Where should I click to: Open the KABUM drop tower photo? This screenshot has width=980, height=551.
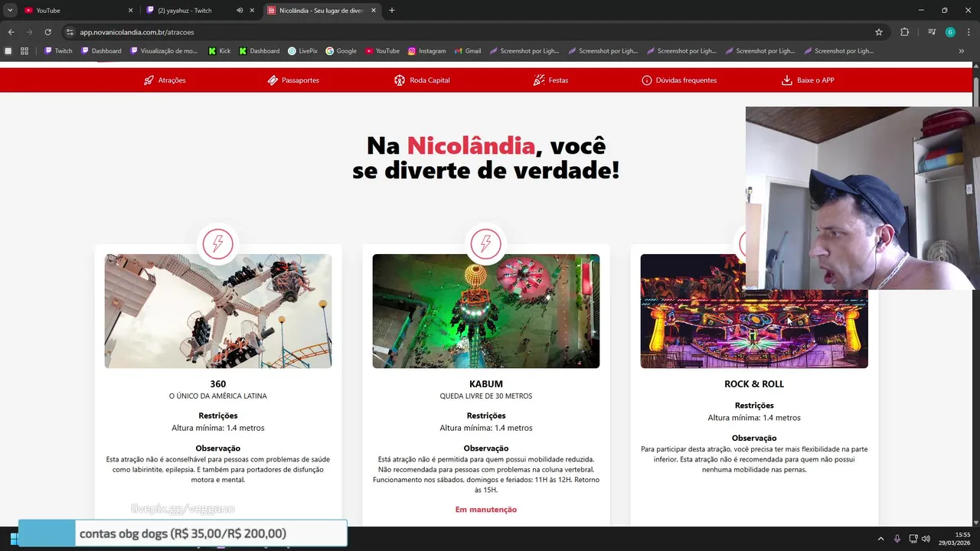tap(486, 311)
